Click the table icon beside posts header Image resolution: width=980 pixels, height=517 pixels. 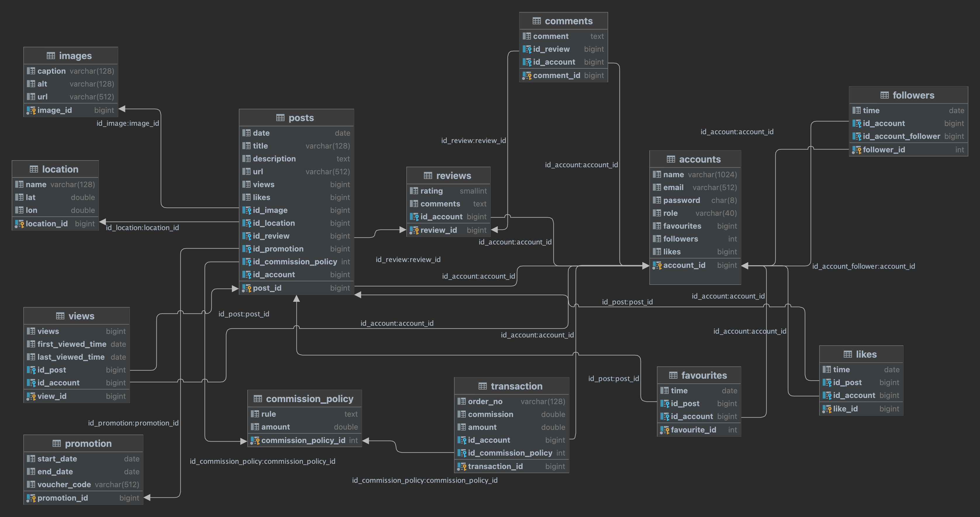point(280,118)
